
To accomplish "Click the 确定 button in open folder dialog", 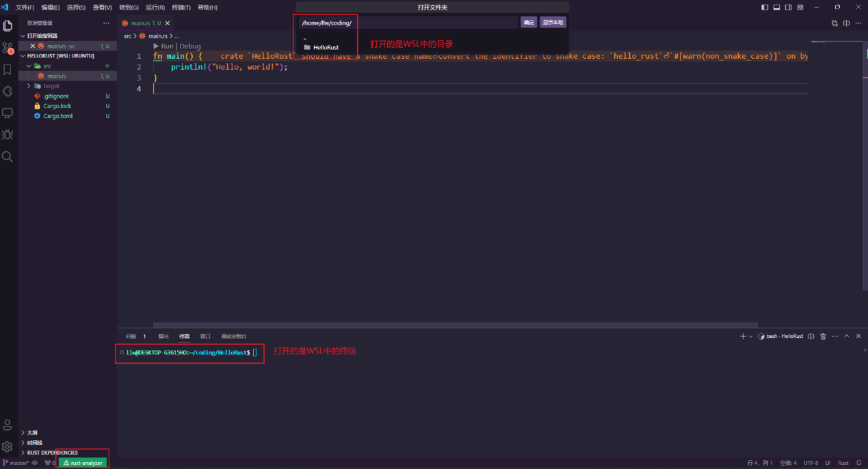I will [529, 23].
